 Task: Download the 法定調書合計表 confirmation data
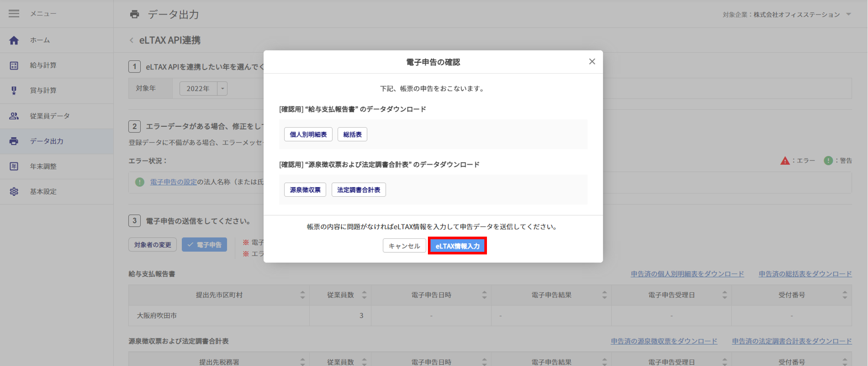tap(358, 190)
